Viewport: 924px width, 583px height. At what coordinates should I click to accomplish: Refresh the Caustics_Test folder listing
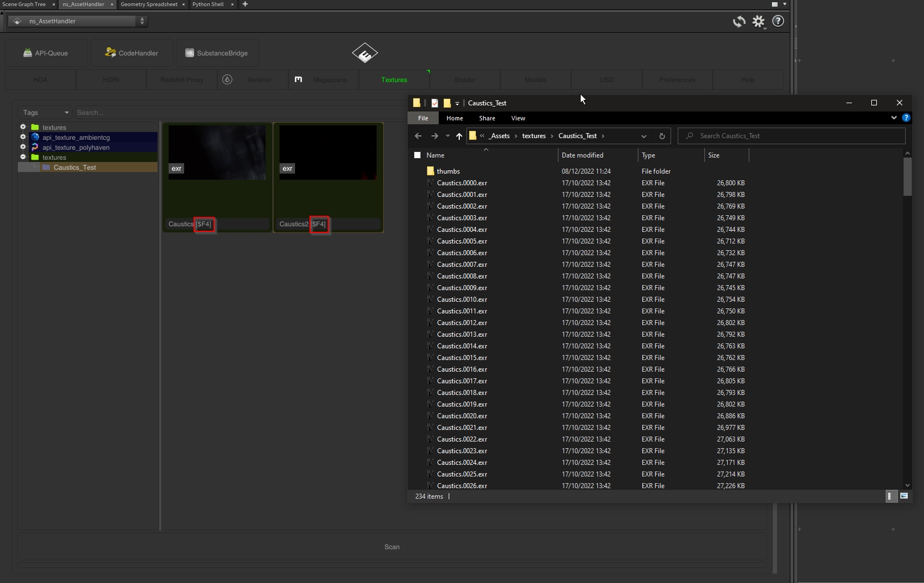(x=662, y=136)
